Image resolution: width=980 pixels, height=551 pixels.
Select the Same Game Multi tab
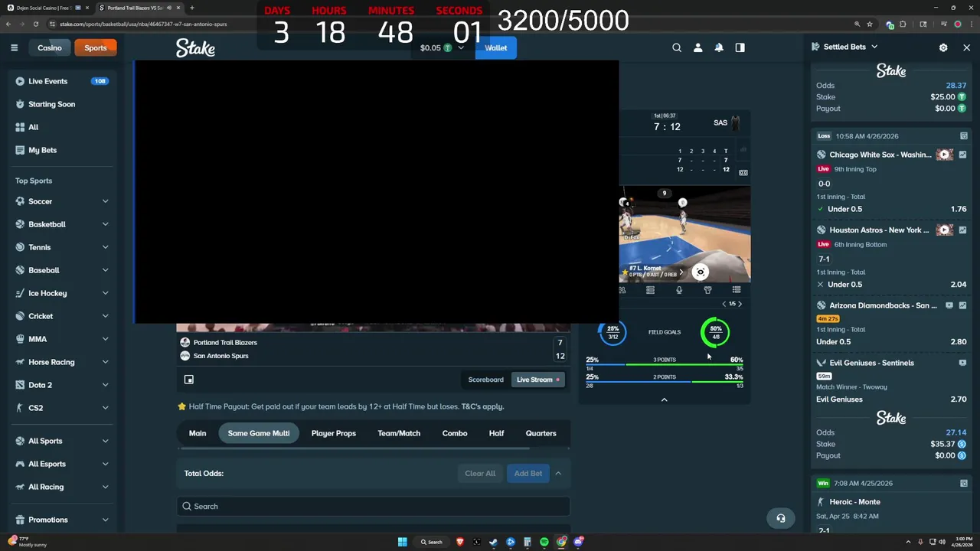pos(259,433)
